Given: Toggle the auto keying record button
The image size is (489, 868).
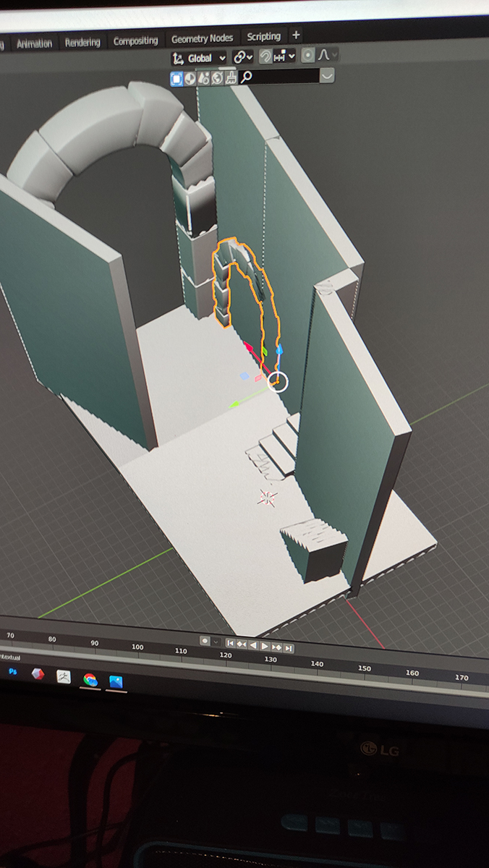Looking at the screenshot, I should [x=205, y=641].
